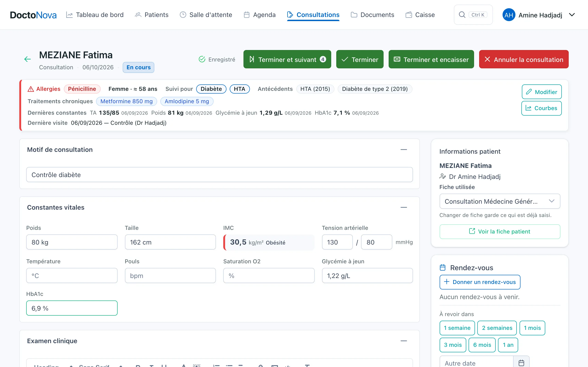Select the 1 an follow-up chip
The image size is (588, 367).
508,345
